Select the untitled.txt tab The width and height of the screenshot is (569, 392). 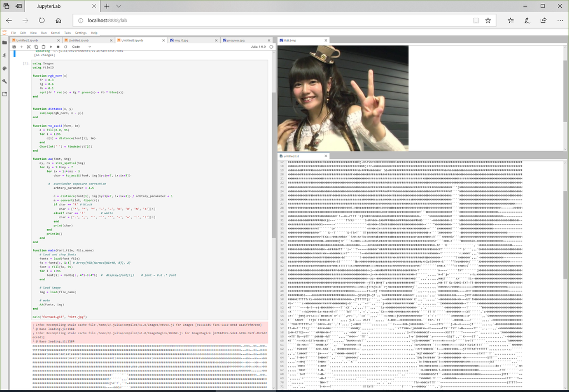[x=303, y=156]
